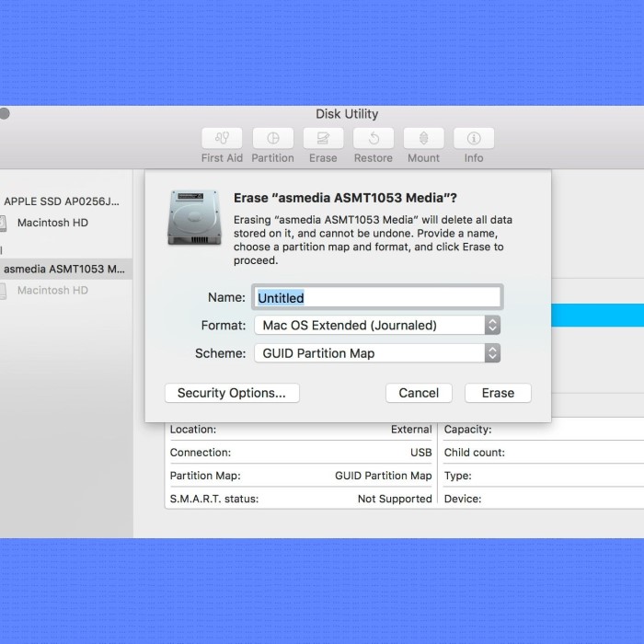Click the Format dropdown stepper arrows
The image size is (644, 644).
[492, 326]
